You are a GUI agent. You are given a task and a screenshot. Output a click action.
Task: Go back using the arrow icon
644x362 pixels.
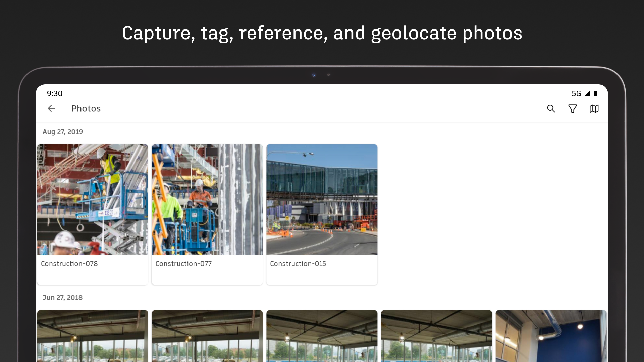(51, 108)
